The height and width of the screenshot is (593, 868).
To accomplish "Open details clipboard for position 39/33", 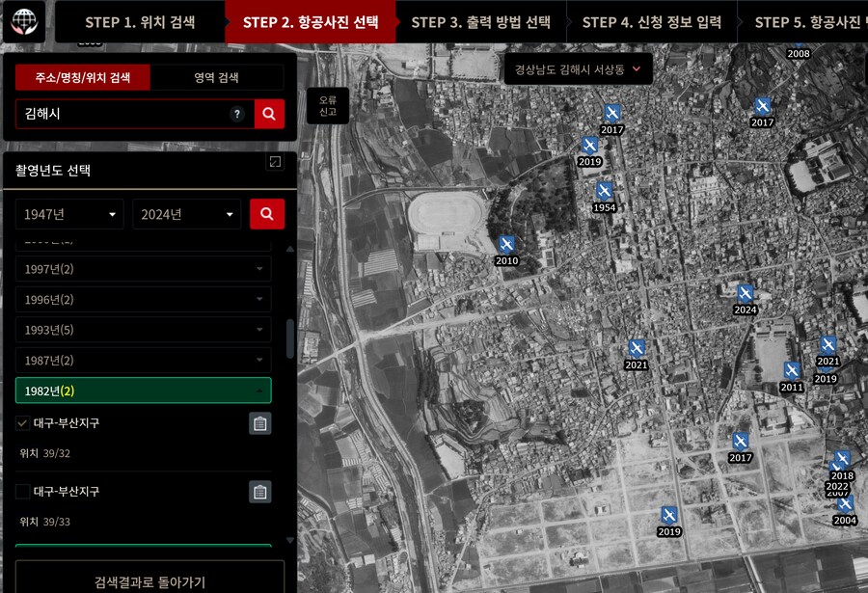I will click(x=259, y=492).
